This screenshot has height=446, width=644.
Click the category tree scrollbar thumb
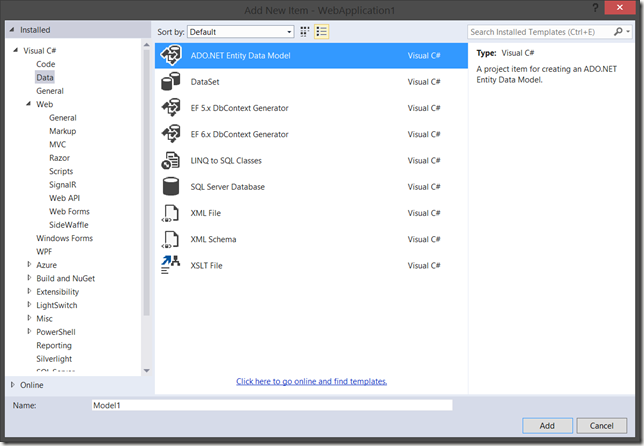(146, 182)
